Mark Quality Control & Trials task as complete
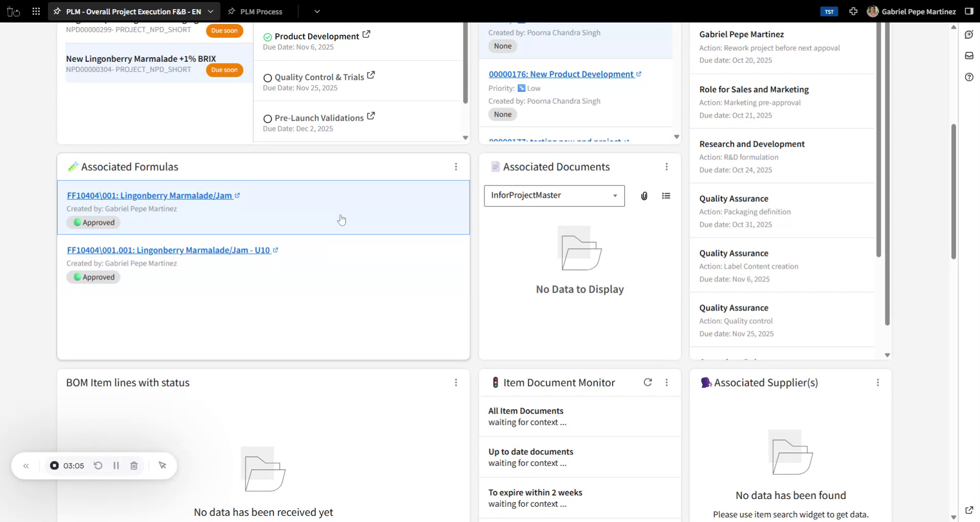The image size is (980, 522). (x=268, y=78)
